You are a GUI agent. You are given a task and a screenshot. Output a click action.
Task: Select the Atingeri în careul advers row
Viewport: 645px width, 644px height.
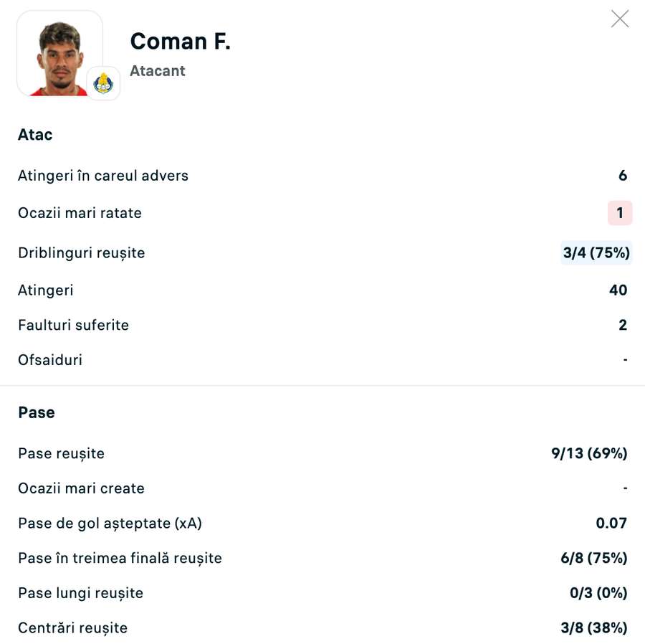click(102, 175)
